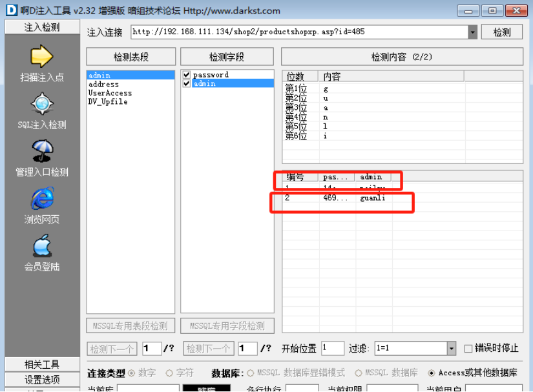This screenshot has width=533, height=392.
Task: Click the 位数 column header
Action: pos(300,76)
